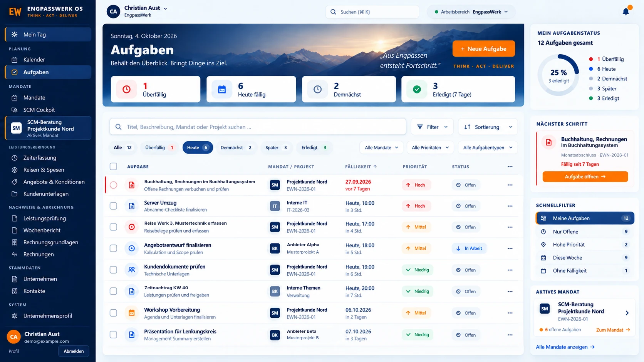
Task: Click the Angebote & Konditionen tag icon
Action: pos(15,182)
